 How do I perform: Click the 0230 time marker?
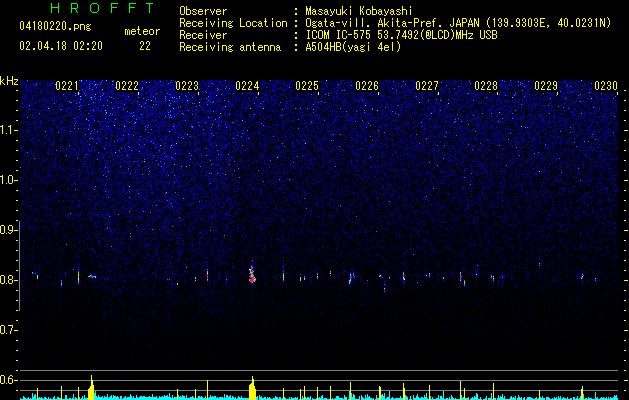coord(606,86)
